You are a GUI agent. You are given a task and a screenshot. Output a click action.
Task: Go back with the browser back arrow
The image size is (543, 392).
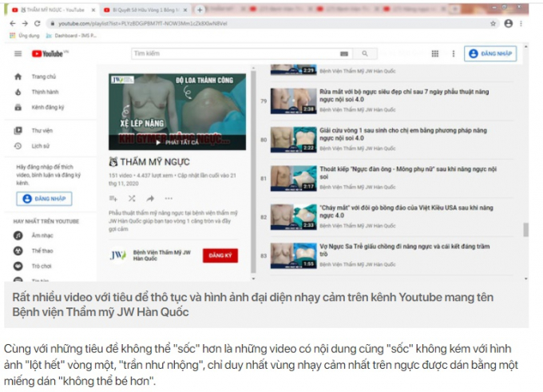tap(13, 23)
